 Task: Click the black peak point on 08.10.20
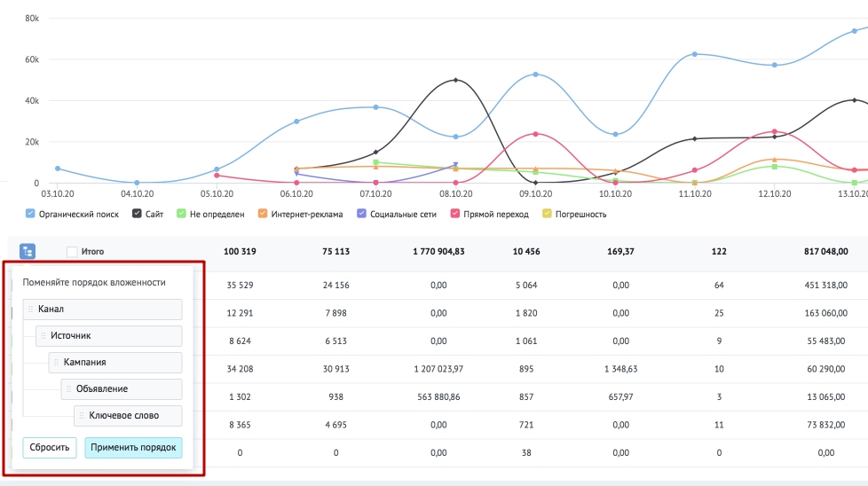pos(455,80)
